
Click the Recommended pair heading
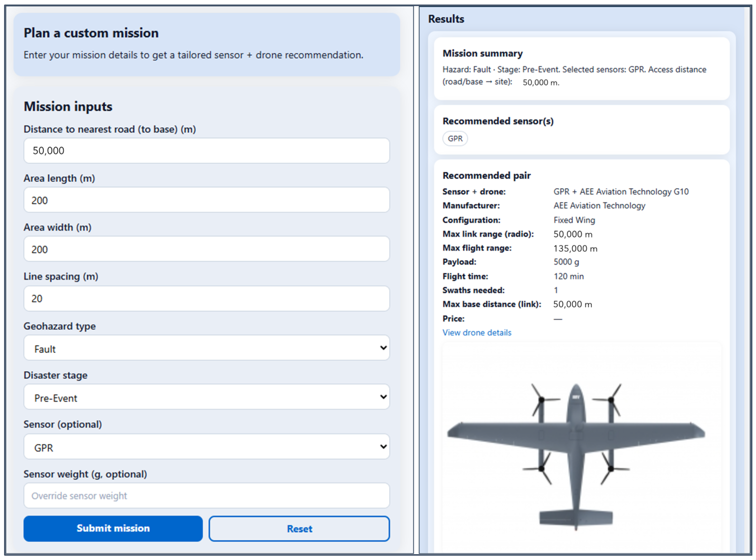pyautogui.click(x=486, y=176)
